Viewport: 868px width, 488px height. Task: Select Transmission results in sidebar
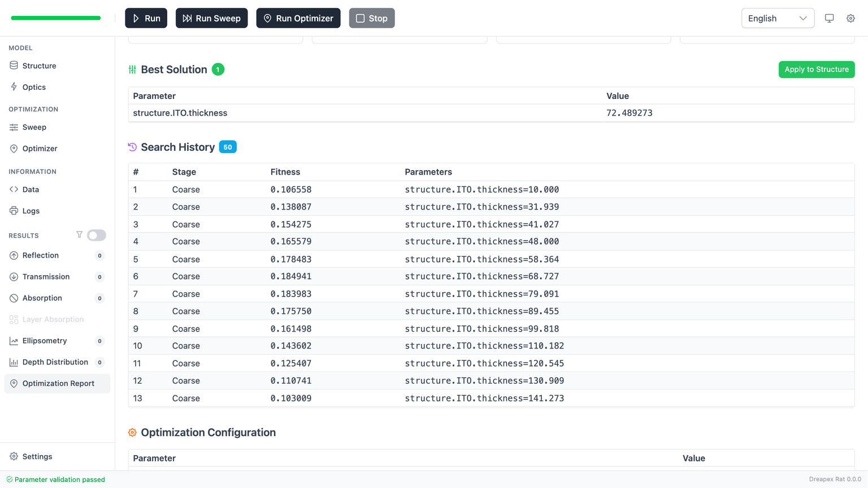tap(46, 277)
